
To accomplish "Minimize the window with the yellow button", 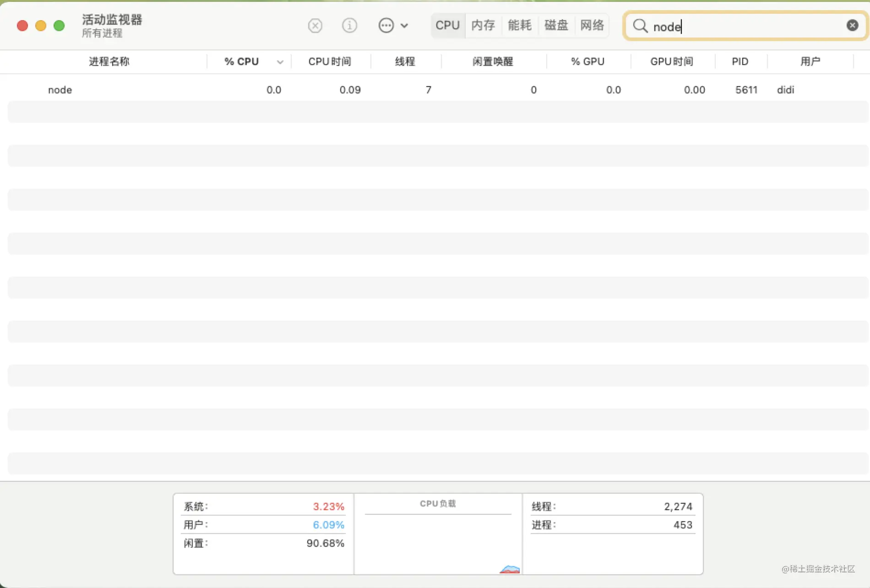I will coord(41,26).
